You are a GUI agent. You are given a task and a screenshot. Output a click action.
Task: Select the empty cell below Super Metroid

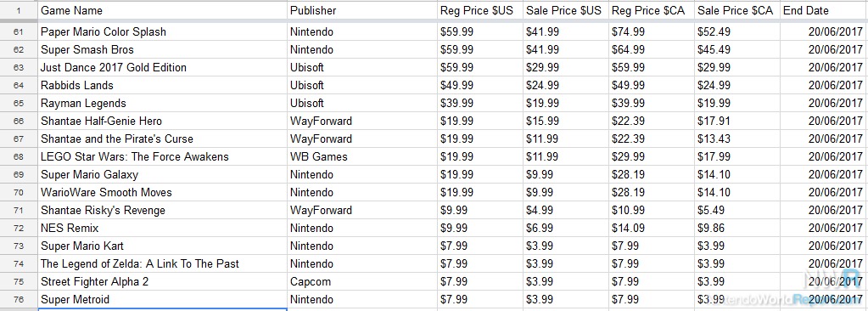(162, 310)
